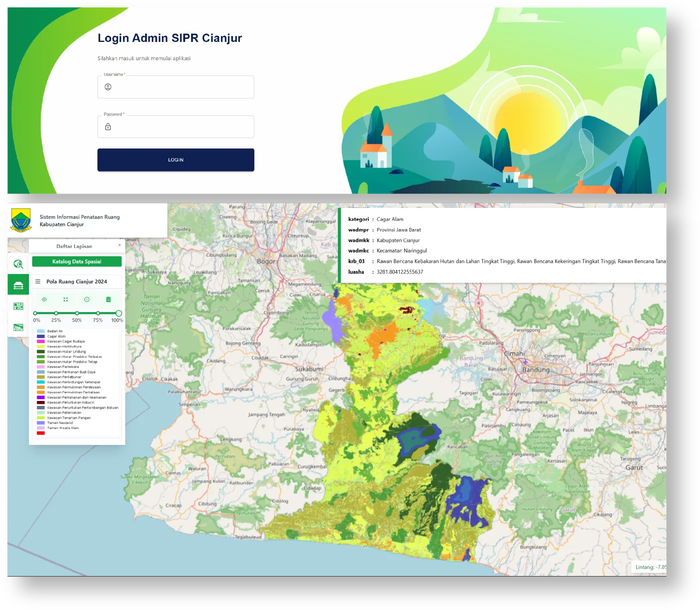Click the Kawasan Hutan Lindung legend swatch
The image size is (700, 610).
pyautogui.click(x=41, y=351)
